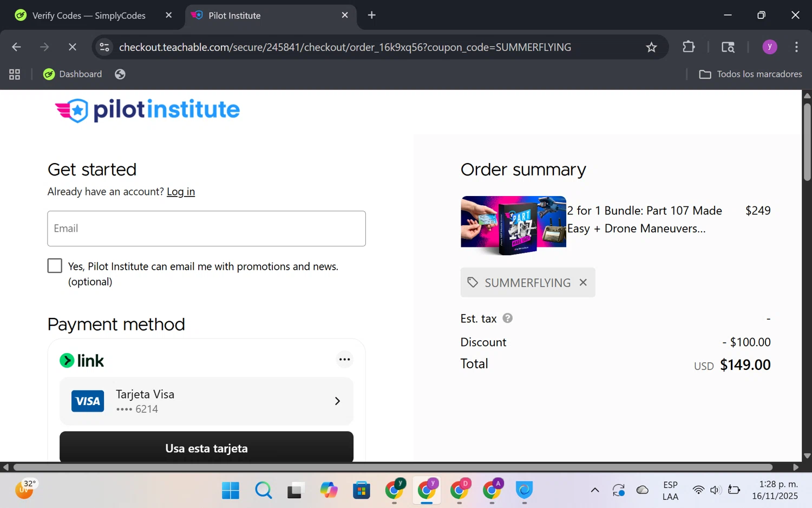Click the Est. tax help icon
Image resolution: width=812 pixels, height=508 pixels.
point(507,318)
